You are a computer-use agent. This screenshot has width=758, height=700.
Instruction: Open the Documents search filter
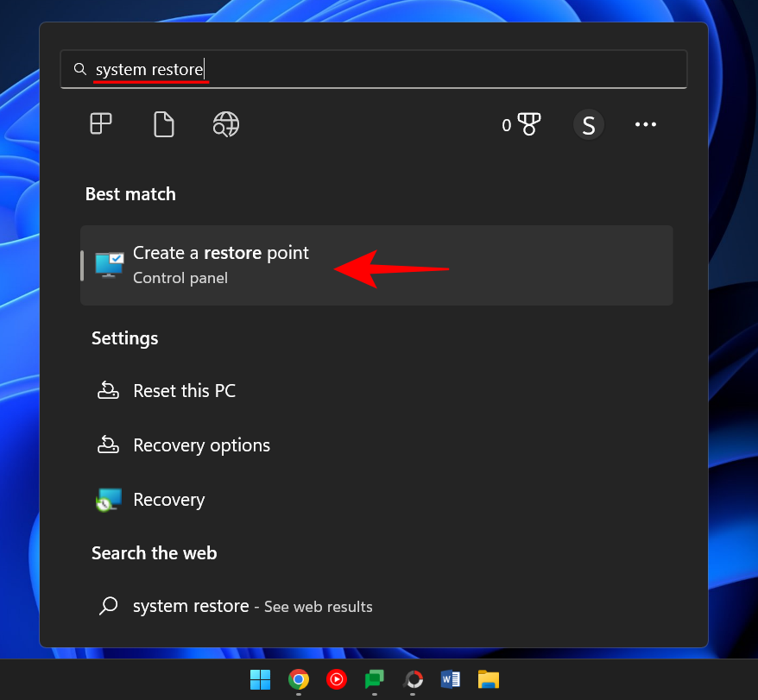pyautogui.click(x=163, y=124)
